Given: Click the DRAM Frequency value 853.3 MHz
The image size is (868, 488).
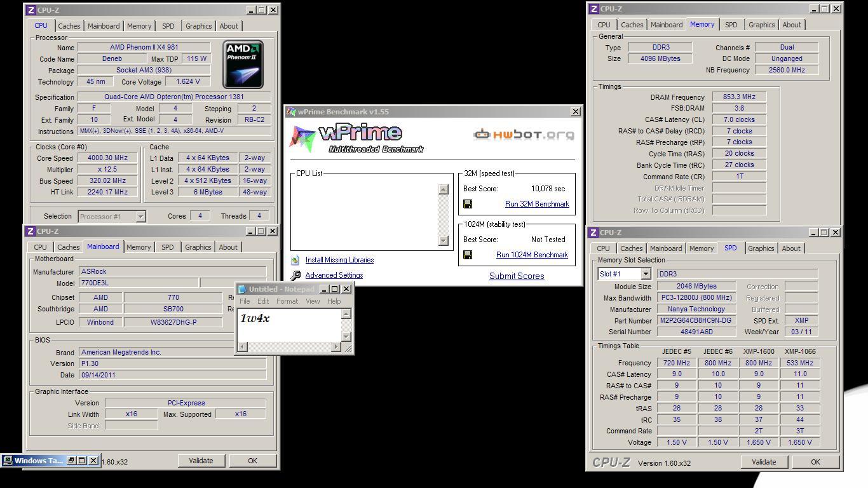Looking at the screenshot, I should click(739, 97).
